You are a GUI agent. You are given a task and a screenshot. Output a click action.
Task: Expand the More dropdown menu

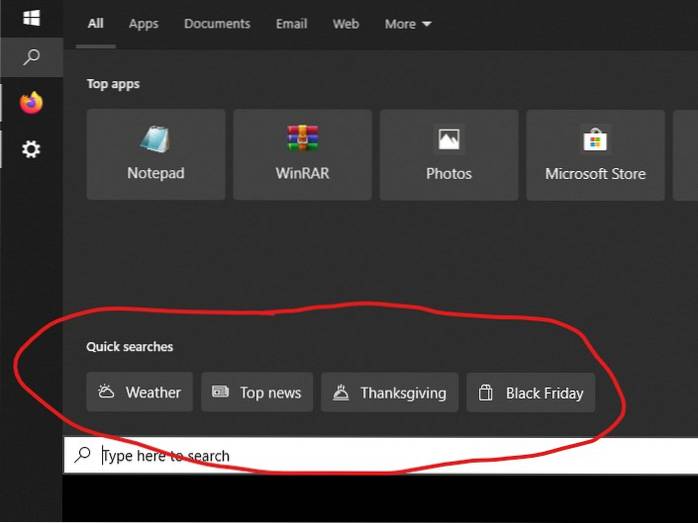click(x=408, y=24)
